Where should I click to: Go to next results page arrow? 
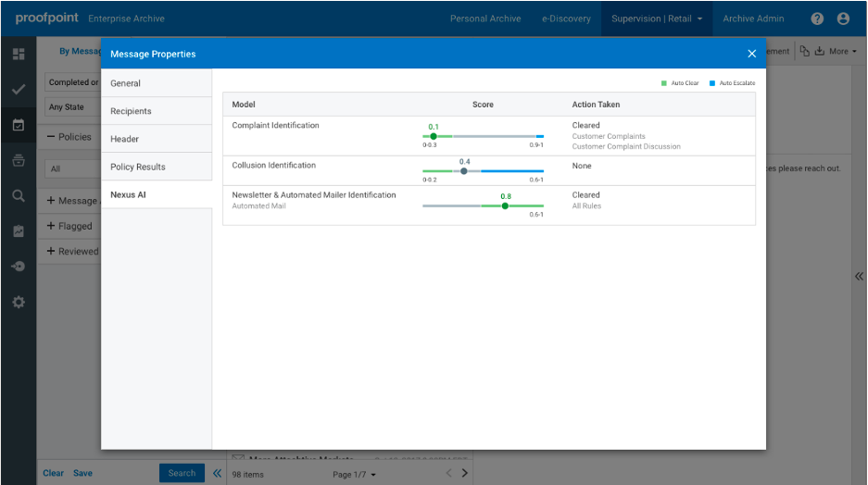click(x=464, y=473)
